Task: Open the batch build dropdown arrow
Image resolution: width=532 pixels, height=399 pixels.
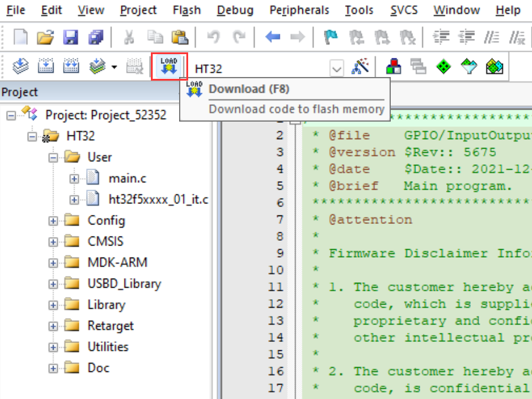Action: pos(114,67)
